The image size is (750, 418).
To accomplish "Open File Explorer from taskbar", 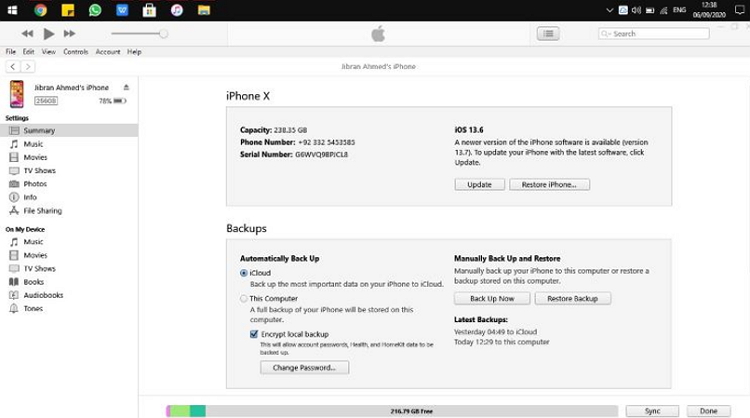I will click(x=204, y=10).
